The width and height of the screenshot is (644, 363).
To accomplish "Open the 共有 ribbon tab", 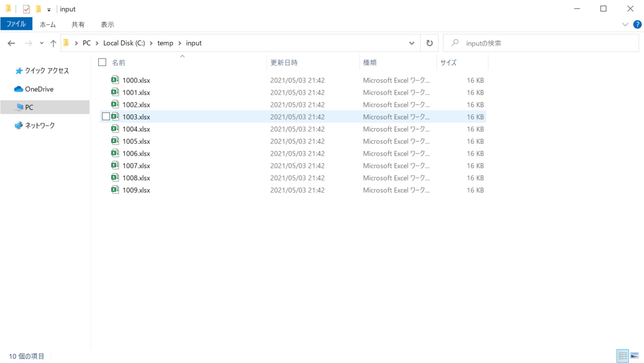I will click(x=78, y=25).
